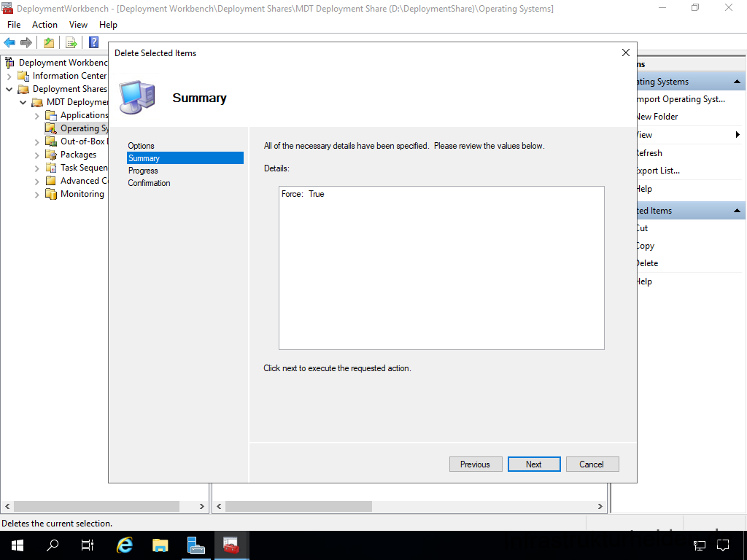Click the blue Help question-mark toolbar icon

pos(94,42)
